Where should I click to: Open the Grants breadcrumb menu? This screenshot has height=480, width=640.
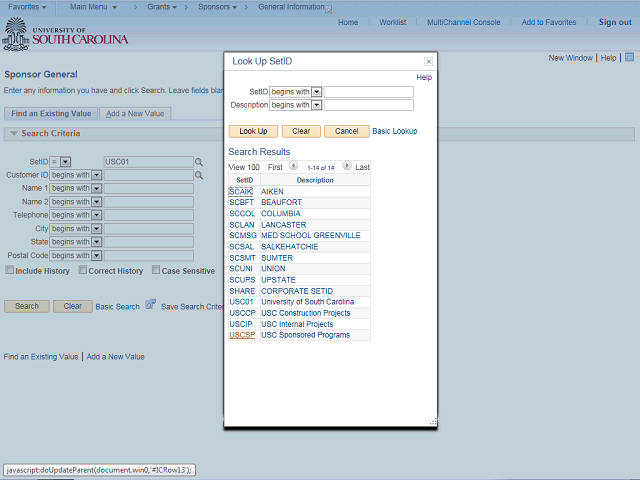click(162, 7)
